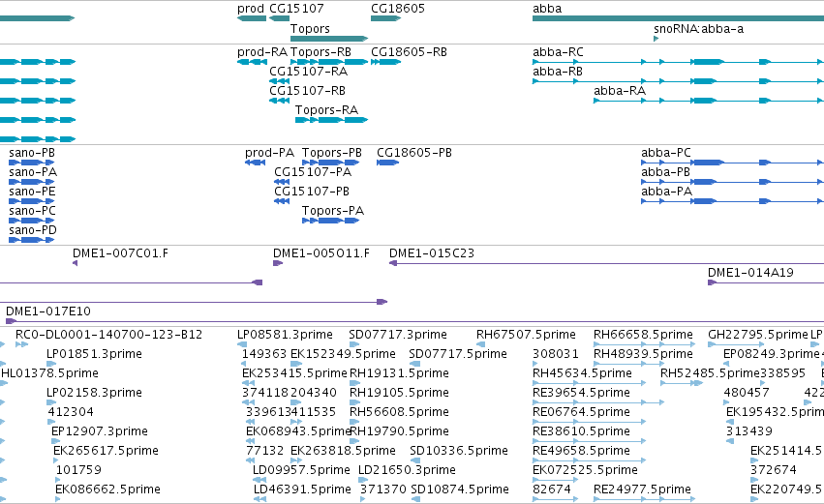Select the CG15107-PB protein arrows
824x504 pixels.
tap(282, 201)
